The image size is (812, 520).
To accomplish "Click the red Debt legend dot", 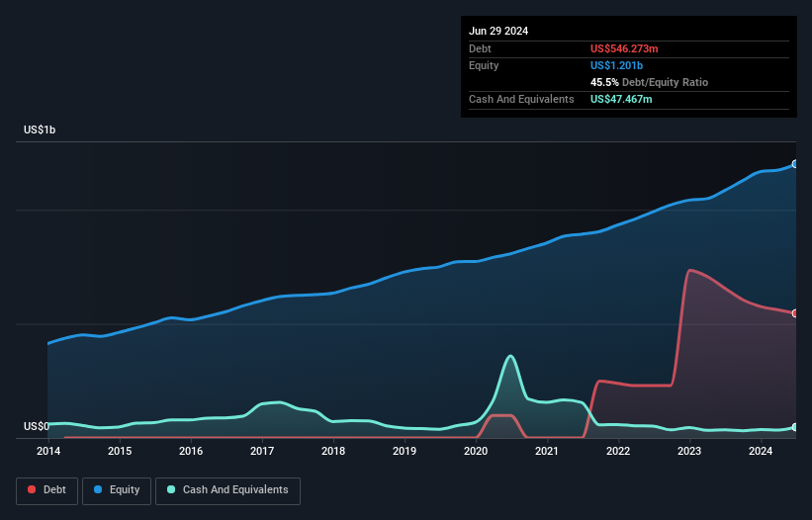I will [x=32, y=489].
